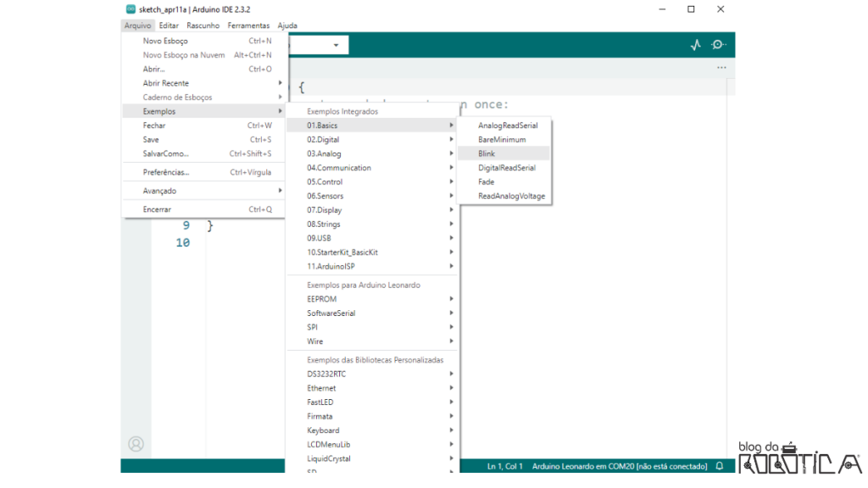868x488 pixels.
Task: Open the Serial Plotter icon
Action: tap(696, 45)
